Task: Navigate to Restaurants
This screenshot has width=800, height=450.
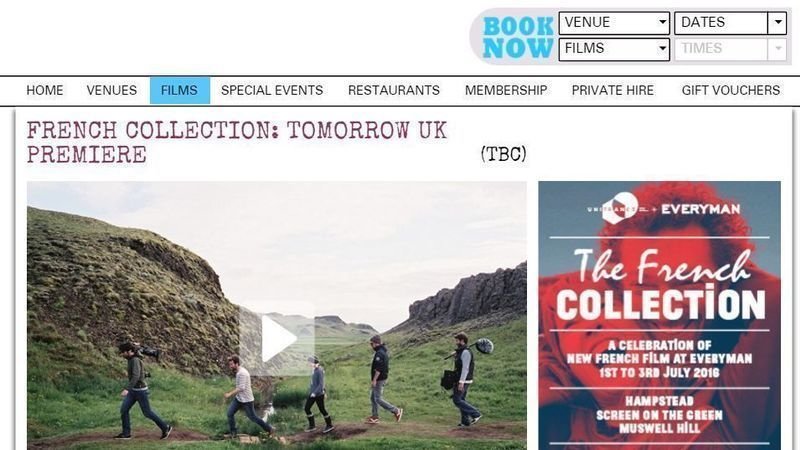Action: pos(394,90)
